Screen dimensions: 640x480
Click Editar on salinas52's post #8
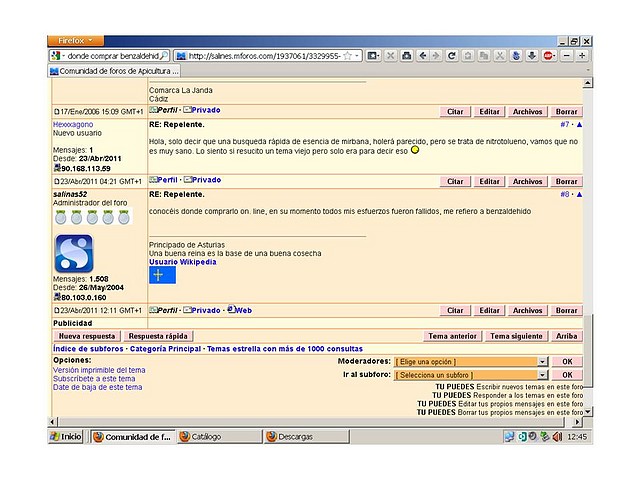click(x=489, y=311)
